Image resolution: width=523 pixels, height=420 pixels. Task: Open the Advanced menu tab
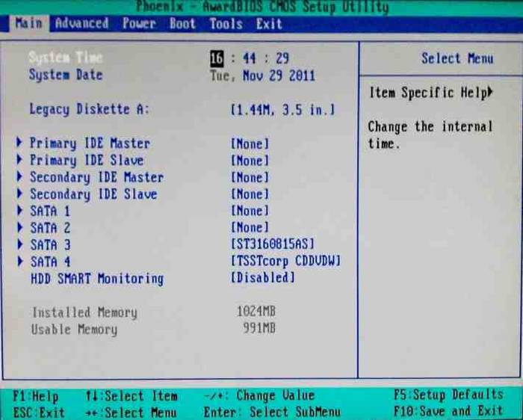pos(81,24)
